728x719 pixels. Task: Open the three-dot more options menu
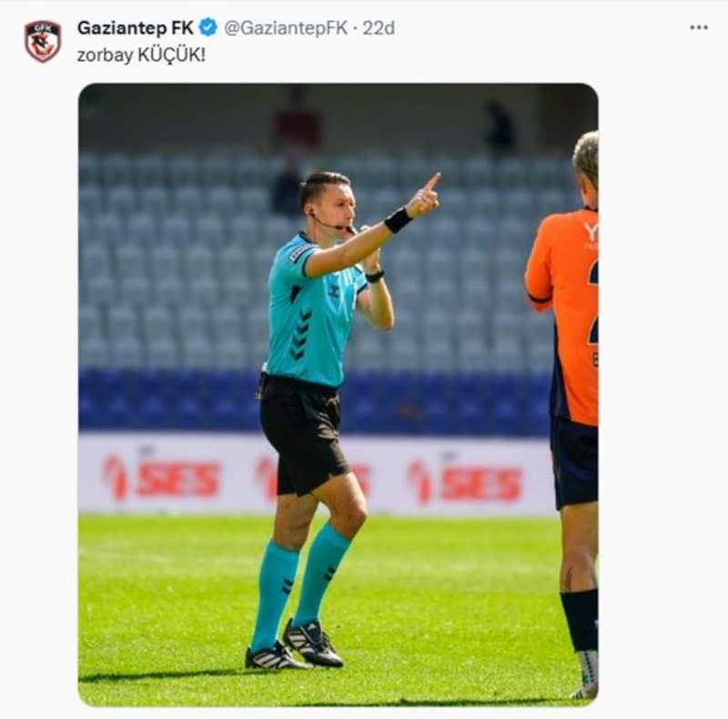[x=699, y=28]
